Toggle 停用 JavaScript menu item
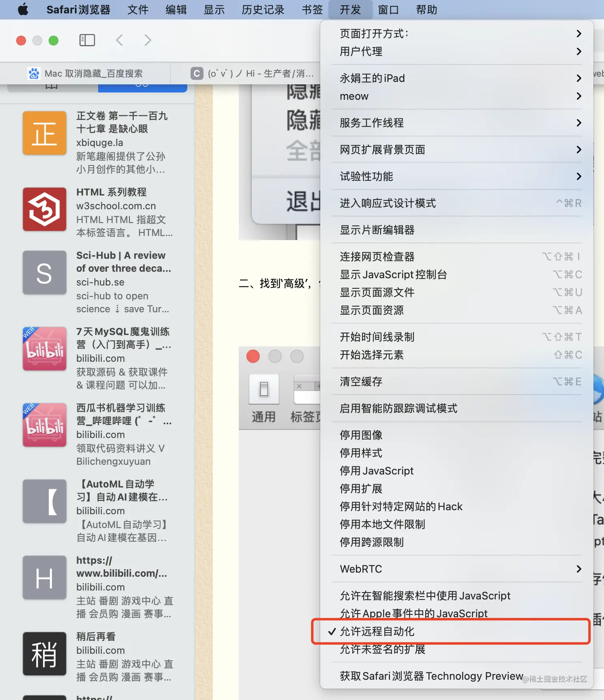604x700 pixels. pyautogui.click(x=457, y=471)
